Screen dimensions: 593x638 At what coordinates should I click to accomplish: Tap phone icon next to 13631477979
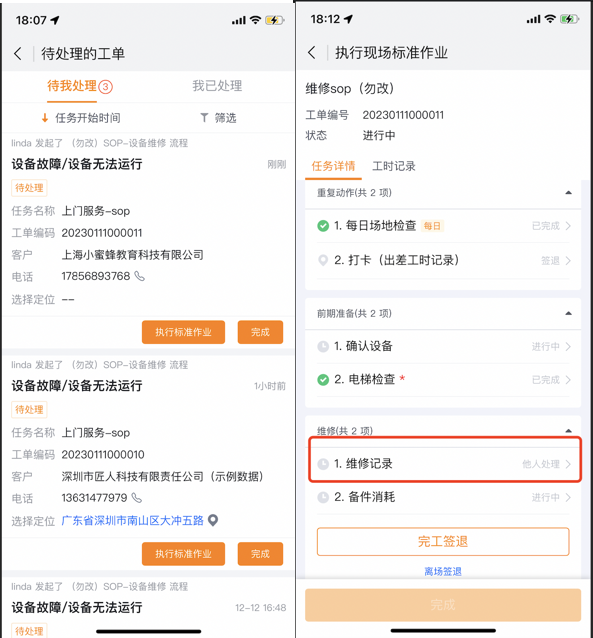(x=137, y=498)
